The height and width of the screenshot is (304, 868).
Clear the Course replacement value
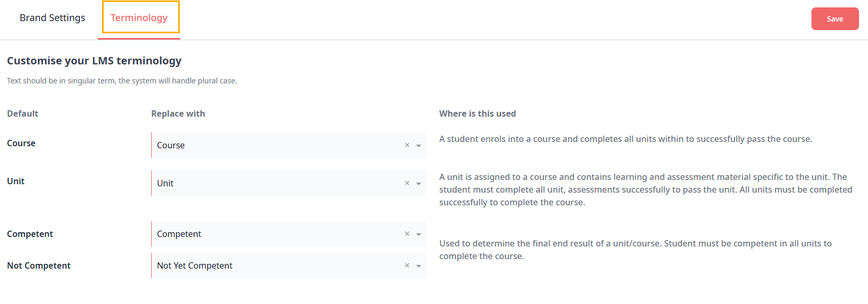click(x=407, y=145)
